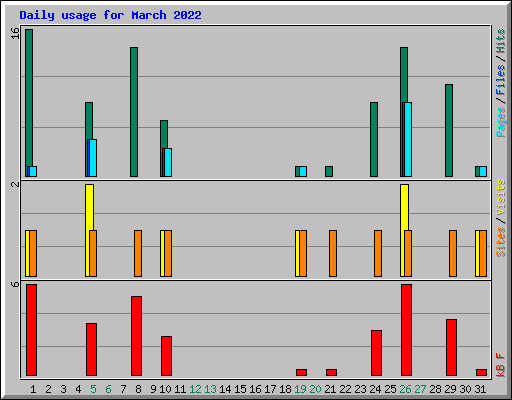Screen dimensions: 512x400
Task: Click the red KB bar for day 5
Action: (91, 349)
